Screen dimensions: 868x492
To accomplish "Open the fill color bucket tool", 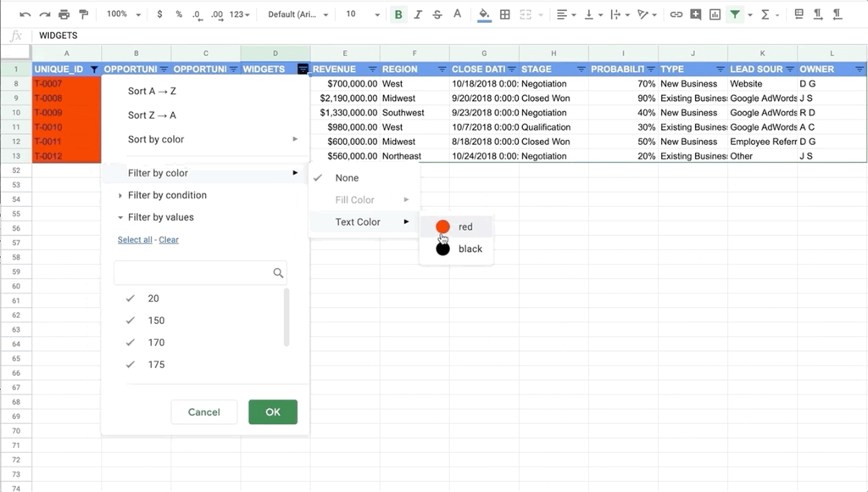I will pos(484,14).
